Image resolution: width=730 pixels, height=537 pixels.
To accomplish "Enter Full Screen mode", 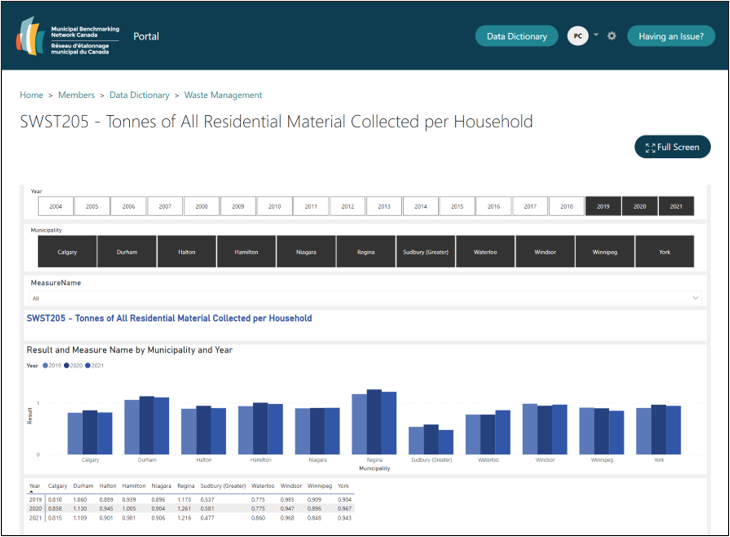I will tap(673, 147).
